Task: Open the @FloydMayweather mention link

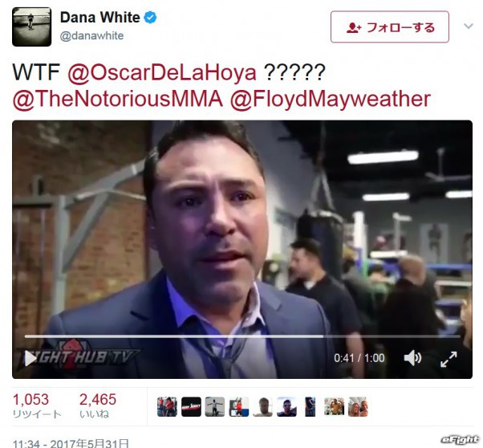Action: coord(331,100)
